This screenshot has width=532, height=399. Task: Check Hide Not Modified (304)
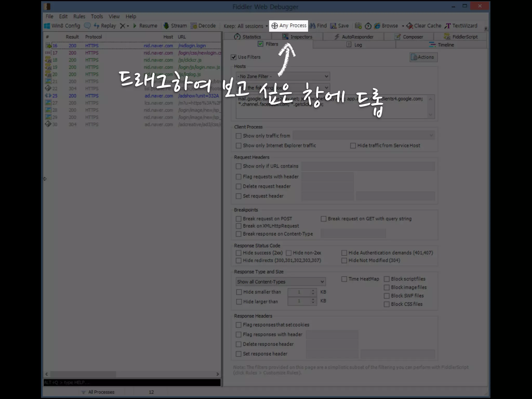click(344, 261)
